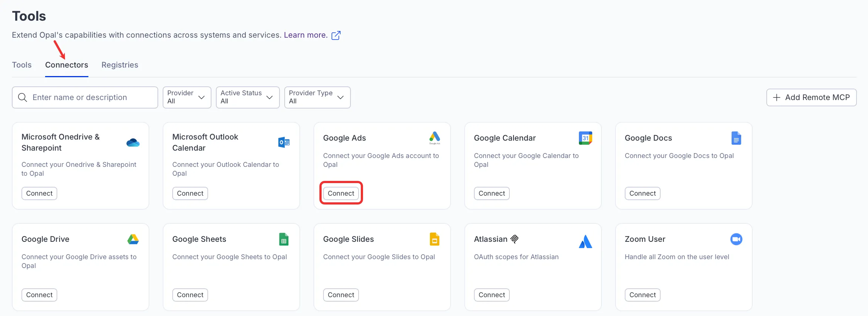
Task: Click 'Connect your Google Sheets to Opal' text
Action: (230, 257)
